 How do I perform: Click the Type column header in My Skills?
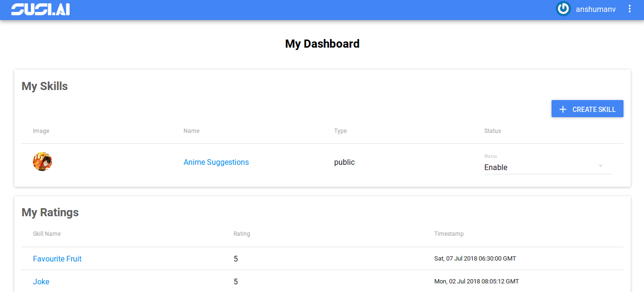coord(340,131)
